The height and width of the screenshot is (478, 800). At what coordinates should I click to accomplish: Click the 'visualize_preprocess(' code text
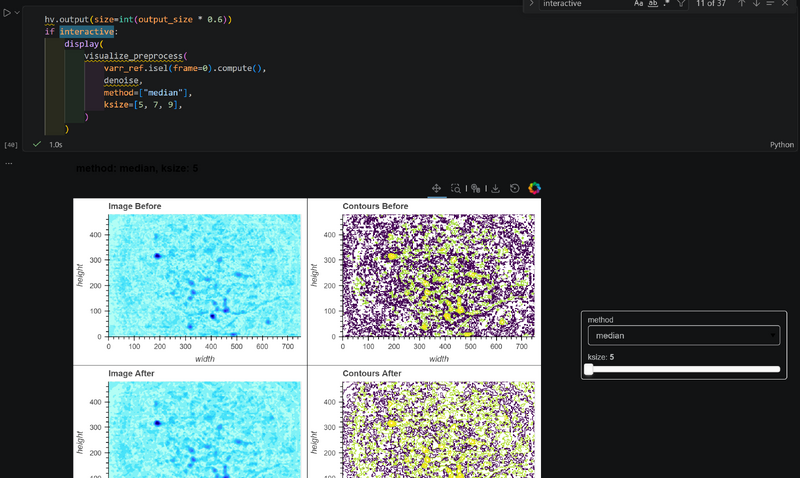tap(136, 56)
